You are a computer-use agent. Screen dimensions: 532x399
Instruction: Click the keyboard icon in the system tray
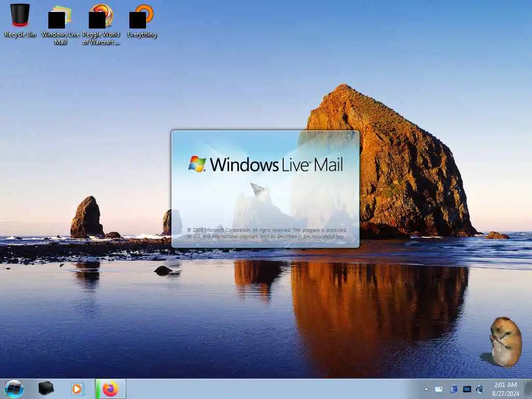click(x=438, y=389)
